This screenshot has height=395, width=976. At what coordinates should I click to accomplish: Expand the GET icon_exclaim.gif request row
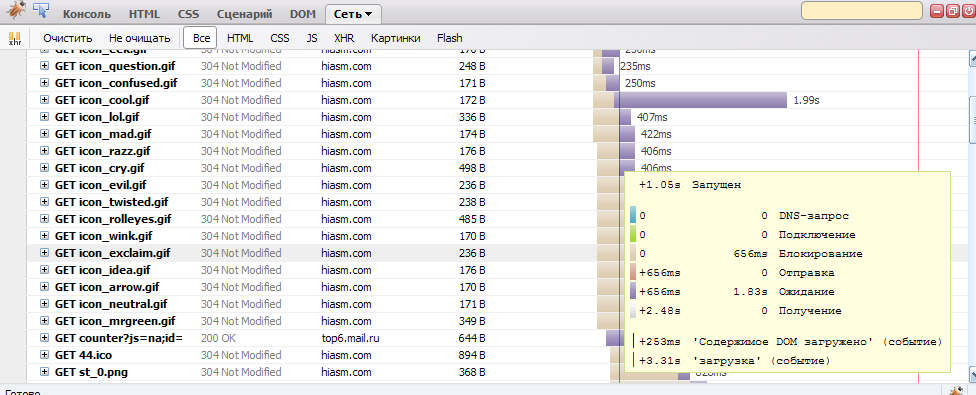[44, 253]
